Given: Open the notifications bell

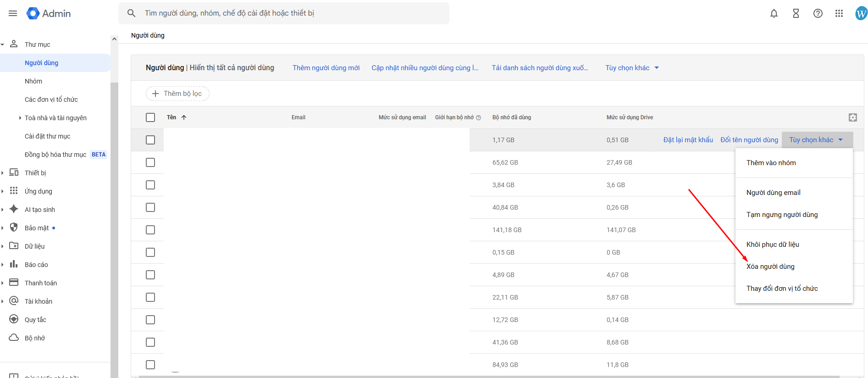Looking at the screenshot, I should [774, 13].
